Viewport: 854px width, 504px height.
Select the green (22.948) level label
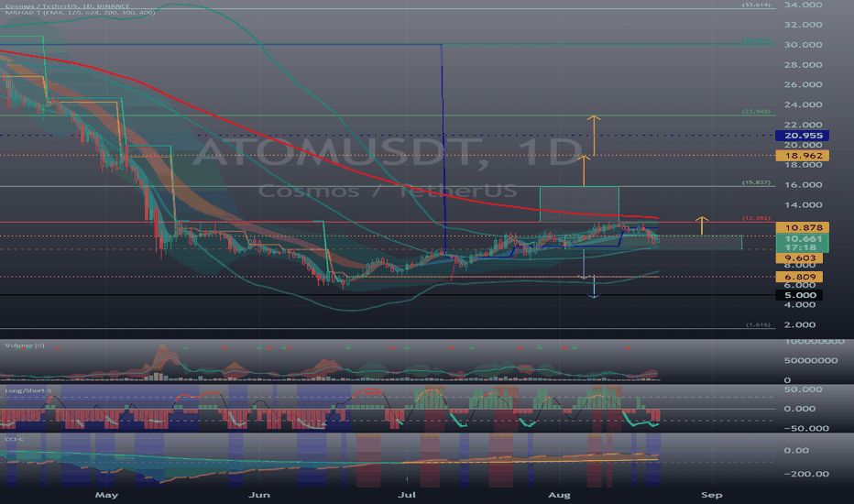[x=756, y=111]
